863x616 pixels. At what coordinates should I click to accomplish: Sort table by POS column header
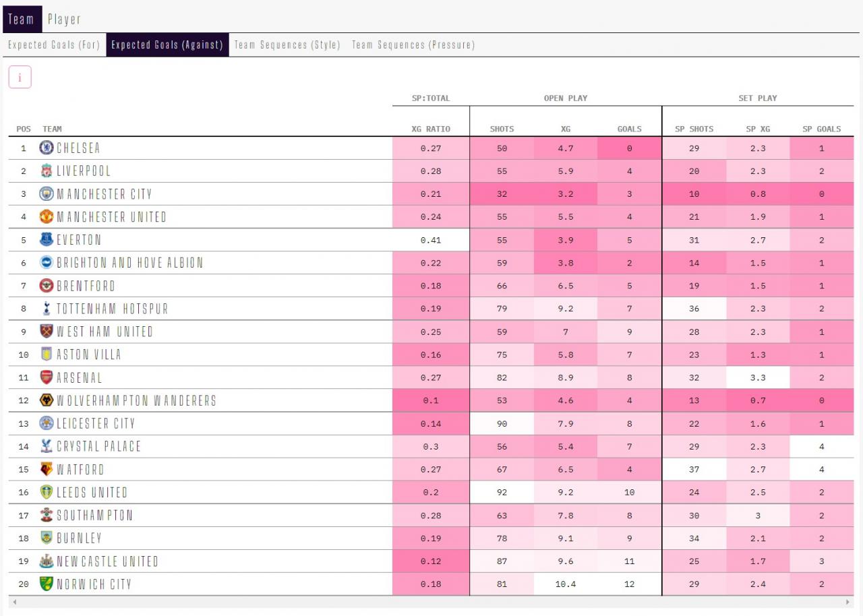(24, 129)
